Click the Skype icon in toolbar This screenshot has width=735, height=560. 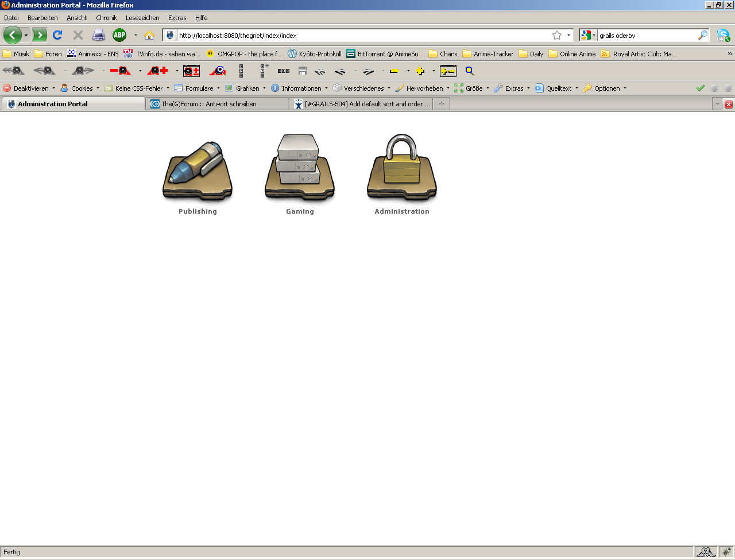pos(723,36)
